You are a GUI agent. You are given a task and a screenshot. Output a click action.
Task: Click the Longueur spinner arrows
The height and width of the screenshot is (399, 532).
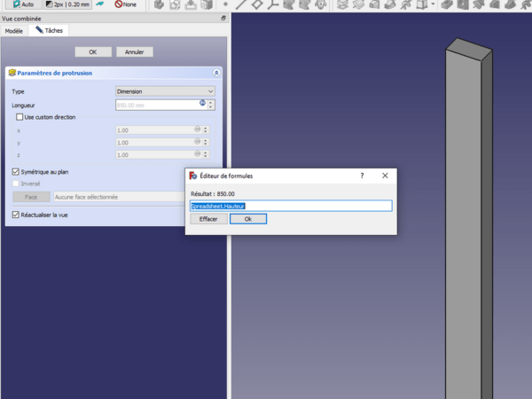click(x=212, y=105)
